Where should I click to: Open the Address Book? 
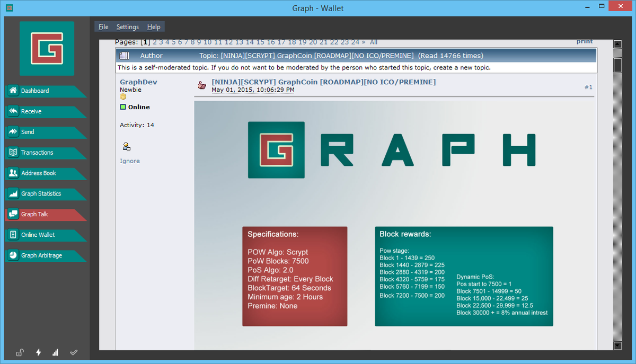(45, 173)
